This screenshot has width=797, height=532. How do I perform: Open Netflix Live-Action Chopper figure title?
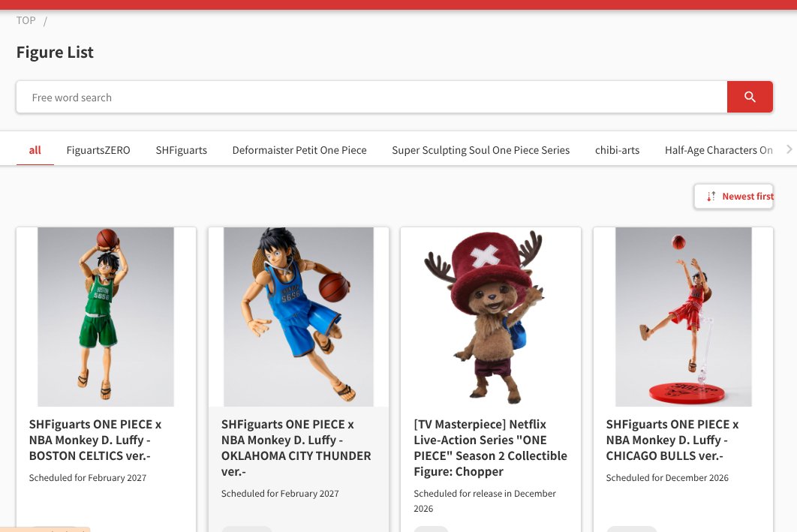490,448
